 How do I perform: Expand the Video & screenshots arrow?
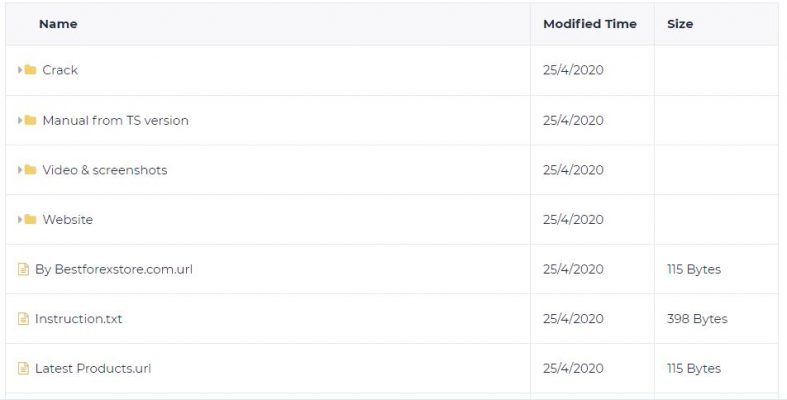20,170
